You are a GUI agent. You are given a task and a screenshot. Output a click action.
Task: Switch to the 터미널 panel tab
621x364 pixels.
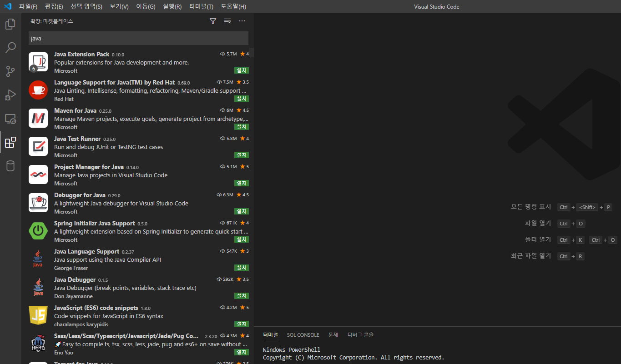tap(270, 335)
